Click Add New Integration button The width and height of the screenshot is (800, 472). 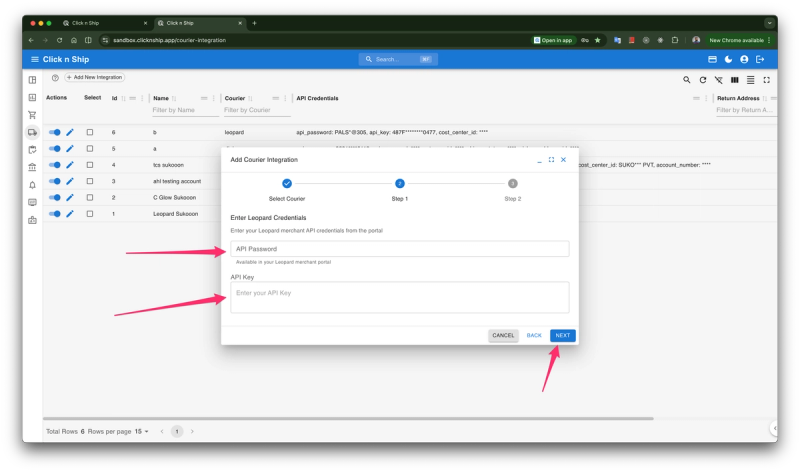(95, 78)
